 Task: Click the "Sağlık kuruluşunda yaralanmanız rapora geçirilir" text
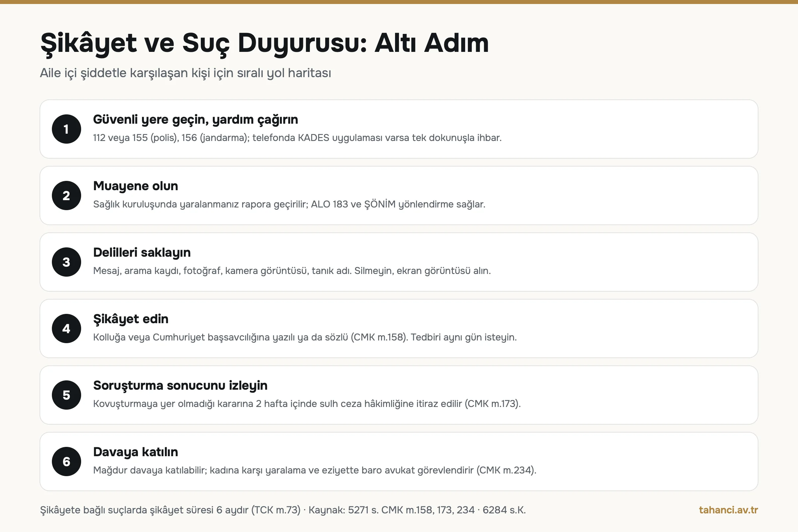tap(289, 204)
